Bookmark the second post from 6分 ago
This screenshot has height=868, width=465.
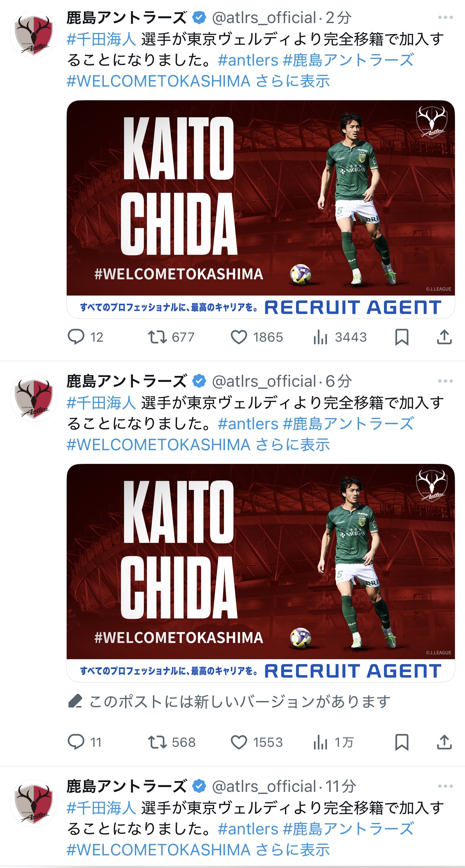pyautogui.click(x=402, y=742)
